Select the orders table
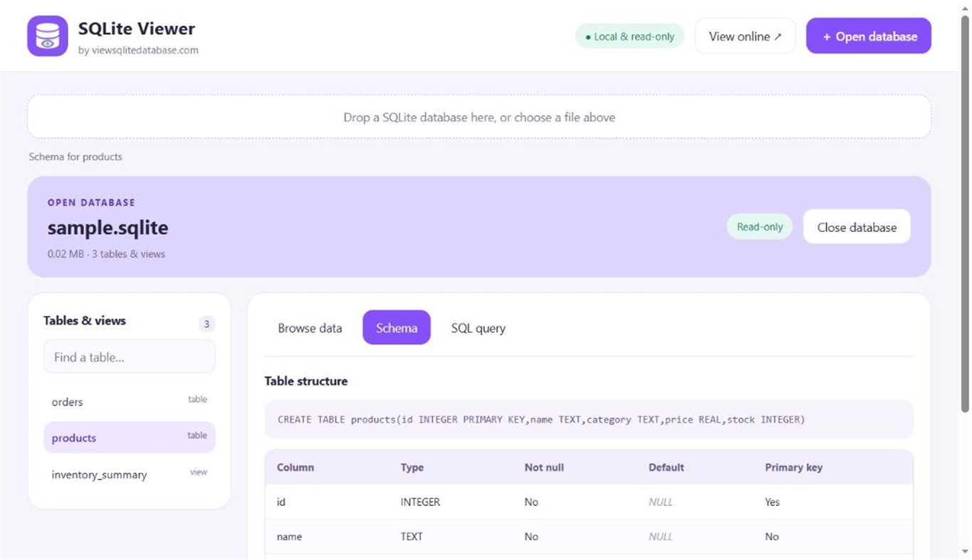 pyautogui.click(x=129, y=401)
